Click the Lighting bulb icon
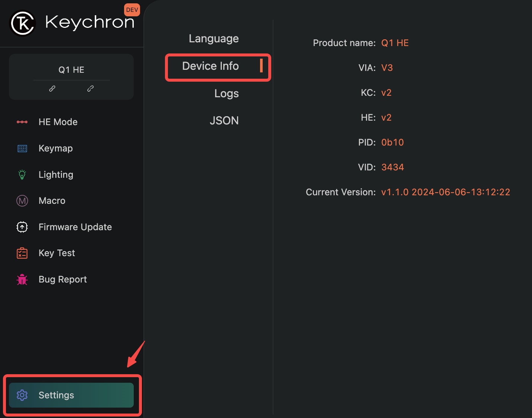This screenshot has height=418, width=532. coord(22,174)
